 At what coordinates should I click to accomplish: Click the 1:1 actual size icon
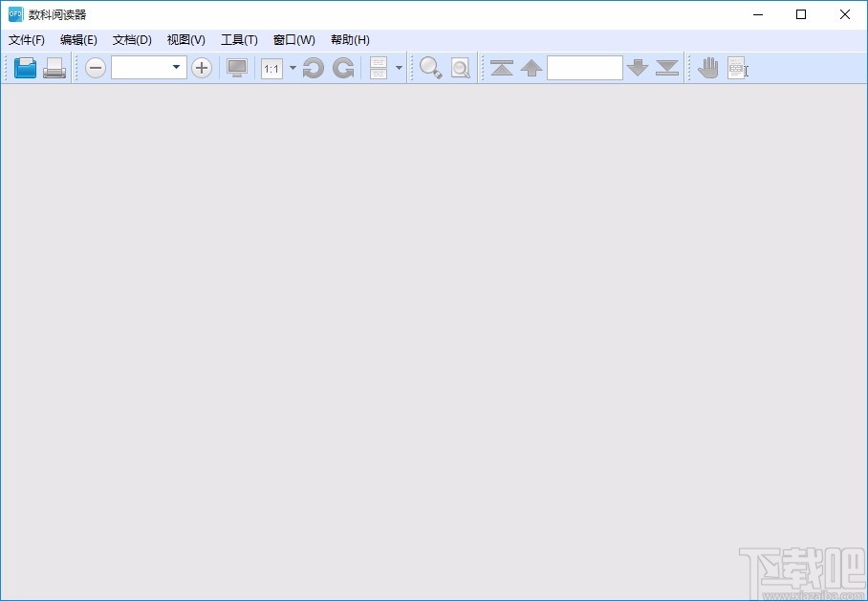271,68
